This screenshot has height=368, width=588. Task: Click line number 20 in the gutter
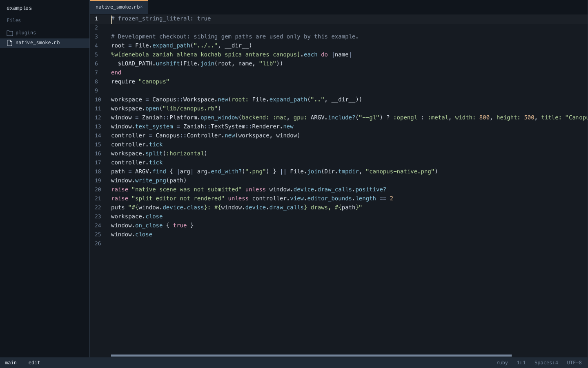point(98,190)
